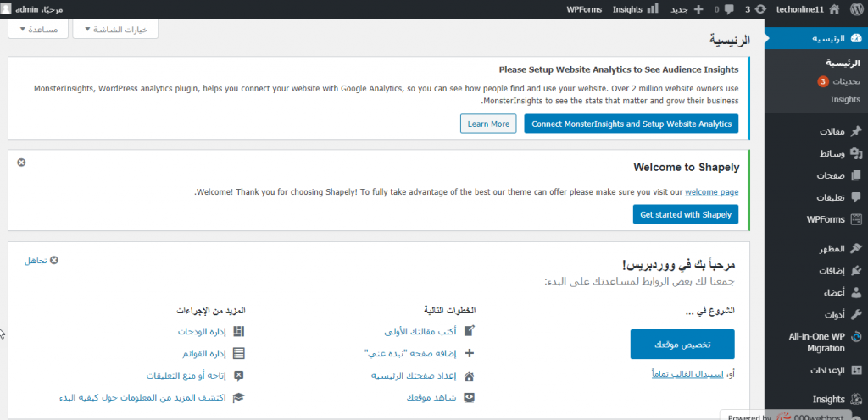Click the wrench icon next to أدوات
The height and width of the screenshot is (420, 868).
[x=856, y=315]
